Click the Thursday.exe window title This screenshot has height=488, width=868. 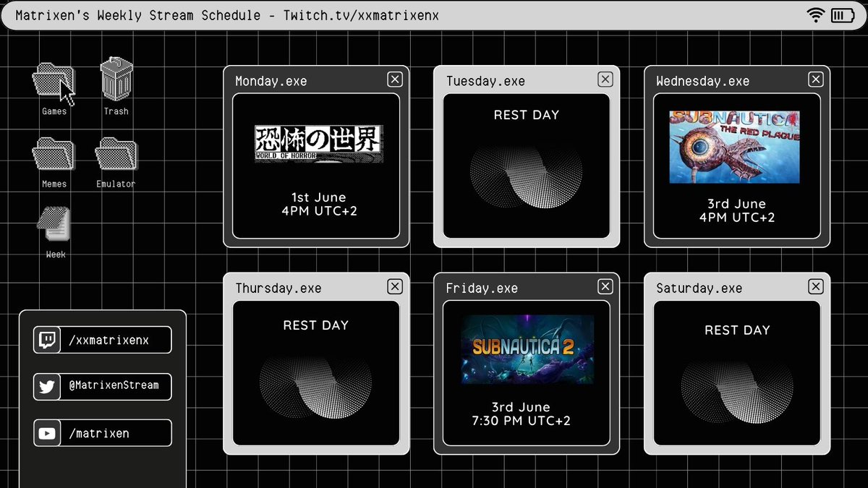[x=278, y=288]
